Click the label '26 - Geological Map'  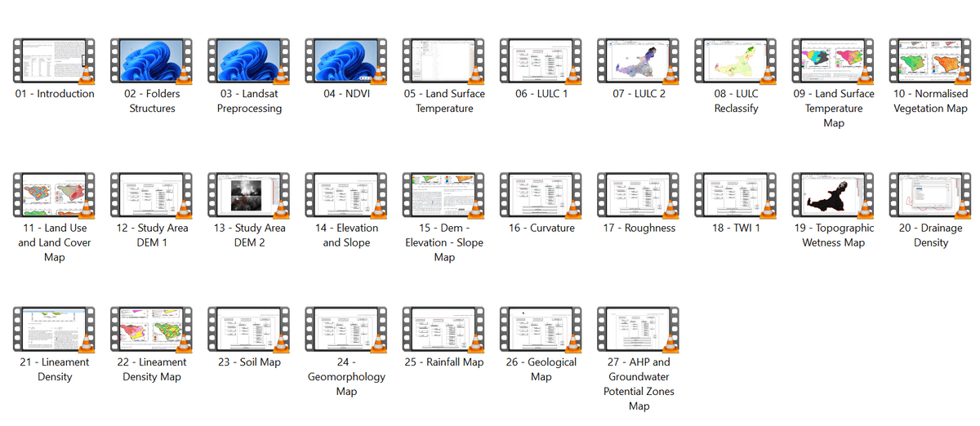pyautogui.click(x=541, y=370)
